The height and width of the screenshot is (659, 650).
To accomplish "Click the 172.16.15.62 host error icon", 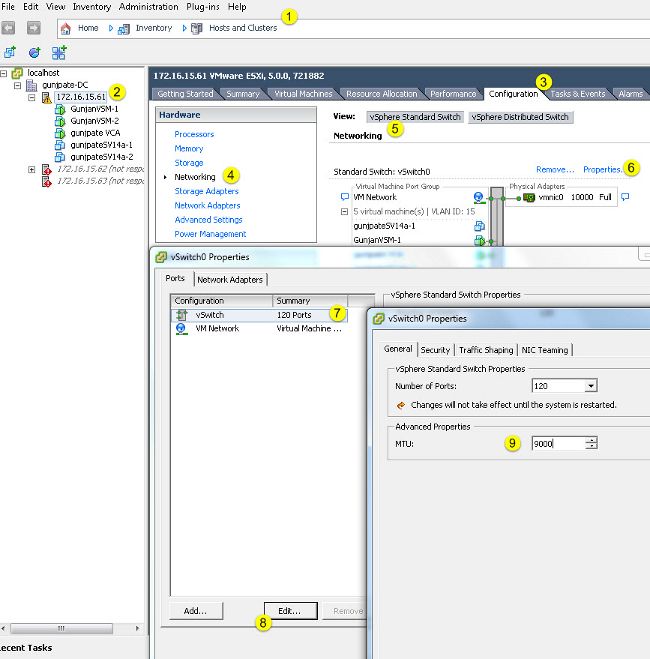I will coord(47,169).
